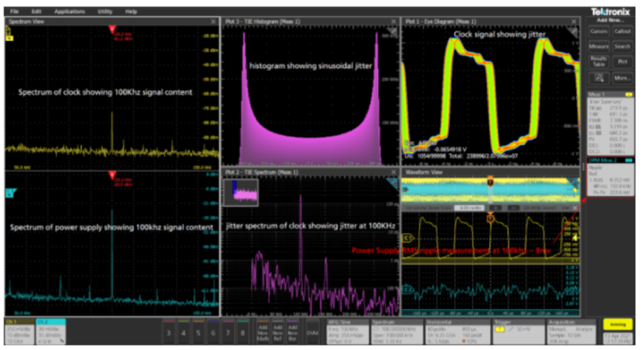Viewport: 644px width, 350px height.
Task: Open the File menu
Action: 14,12
